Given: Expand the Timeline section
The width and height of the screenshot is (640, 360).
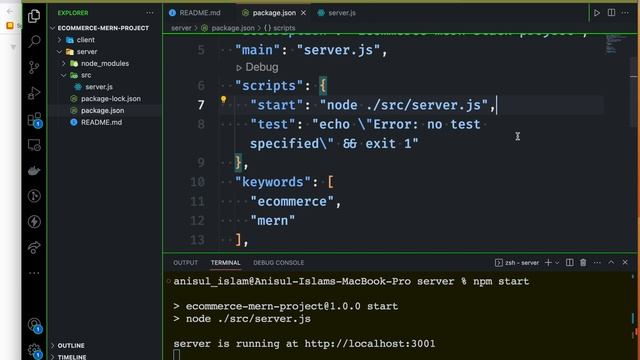Looking at the screenshot, I should pos(71,357).
